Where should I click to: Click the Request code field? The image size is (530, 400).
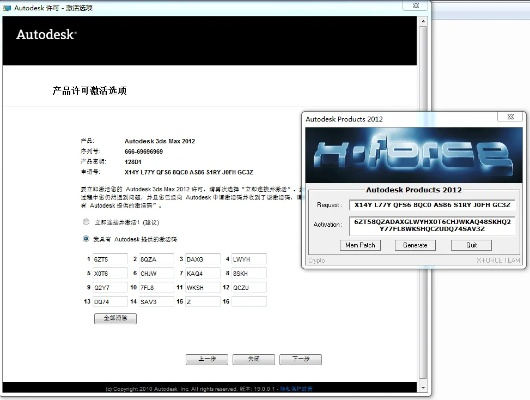(x=432, y=205)
